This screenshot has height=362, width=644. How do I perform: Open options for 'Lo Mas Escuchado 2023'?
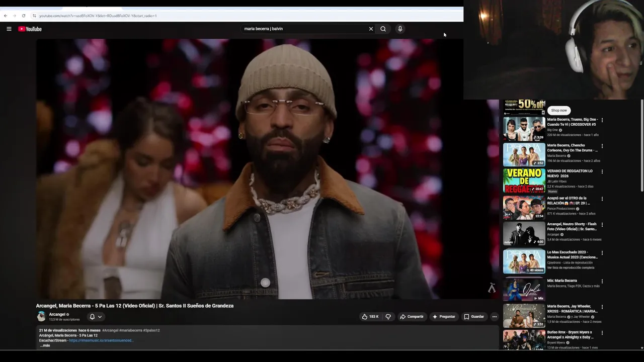pyautogui.click(x=602, y=253)
